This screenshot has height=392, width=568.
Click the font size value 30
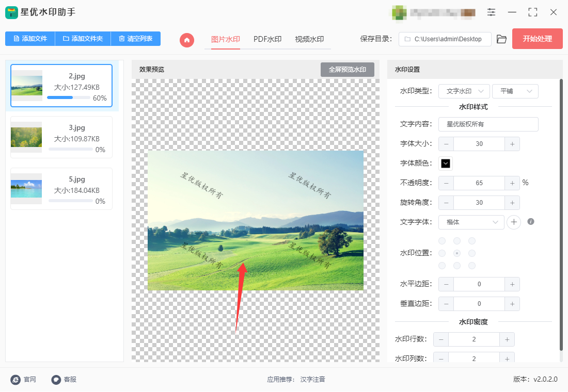pos(479,144)
